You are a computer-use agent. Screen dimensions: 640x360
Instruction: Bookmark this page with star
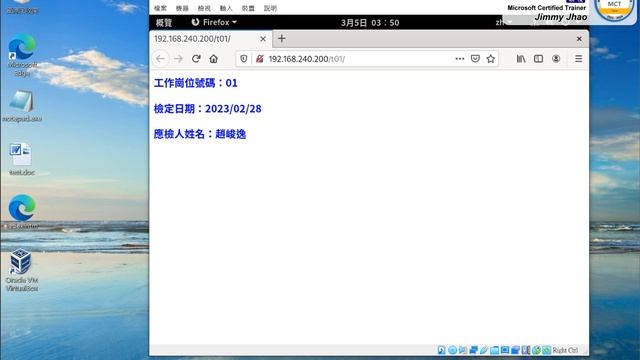coord(491,59)
